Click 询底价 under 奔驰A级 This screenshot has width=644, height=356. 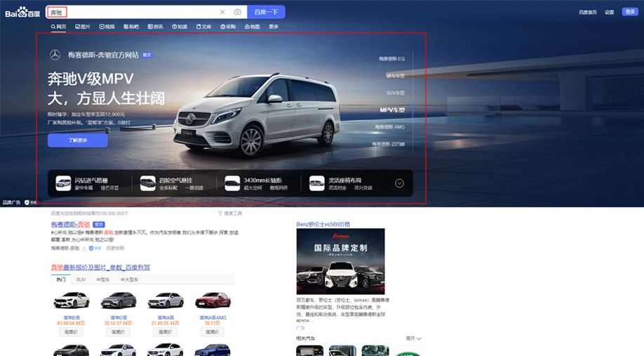(166, 331)
